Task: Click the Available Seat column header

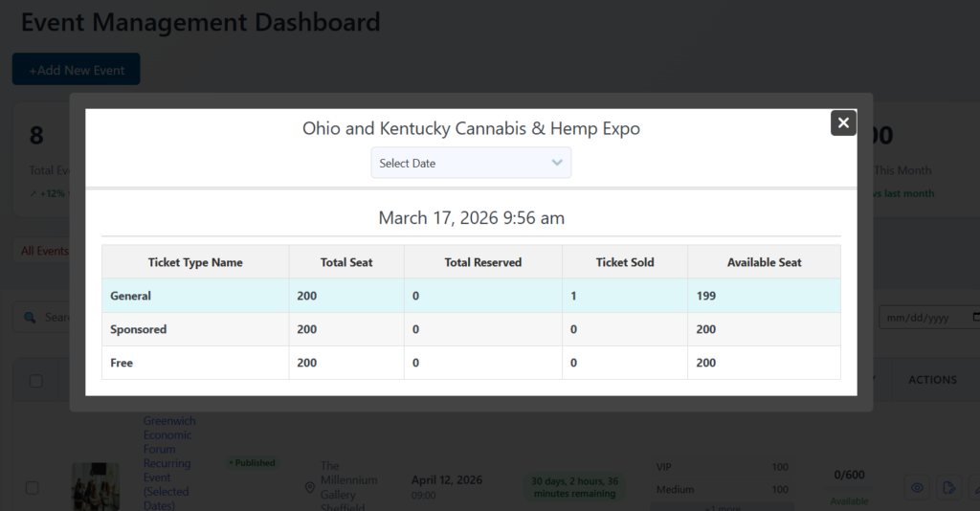Action: (x=764, y=262)
